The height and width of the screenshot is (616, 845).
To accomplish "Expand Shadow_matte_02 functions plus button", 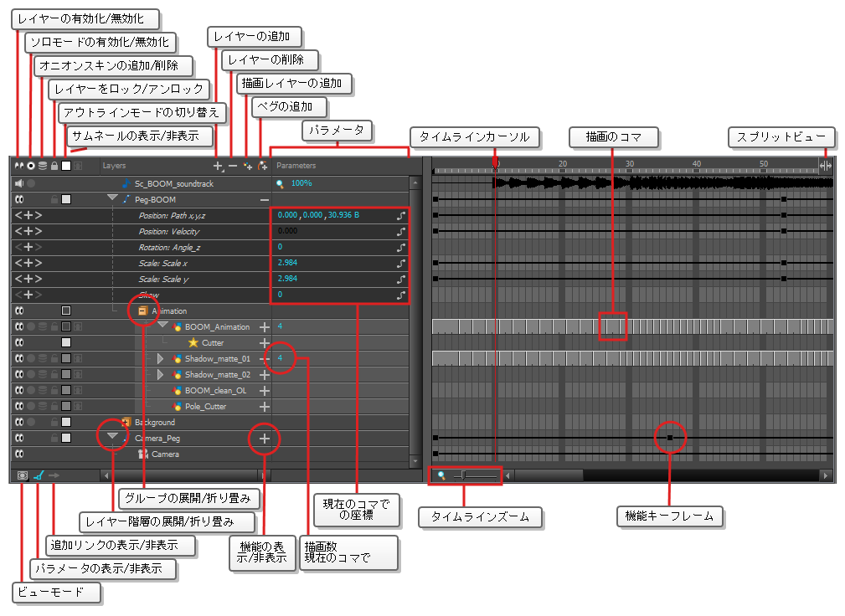I will (x=264, y=375).
